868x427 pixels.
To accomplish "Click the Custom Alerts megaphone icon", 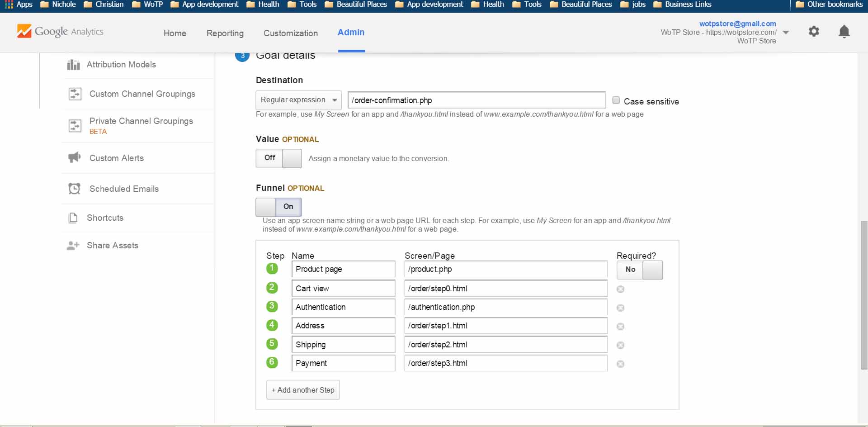I will click(x=75, y=158).
